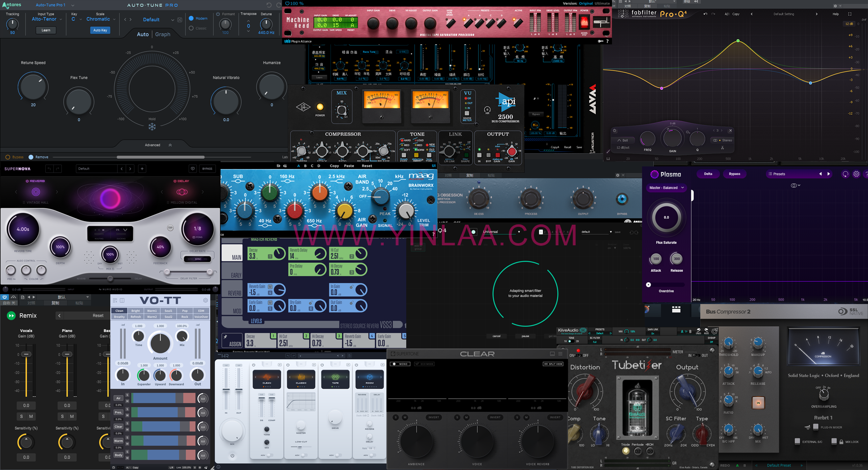Viewport: 868px width, 470px height.
Task: Switch to the Graph tab in Auto-Tune
Action: [x=162, y=34]
